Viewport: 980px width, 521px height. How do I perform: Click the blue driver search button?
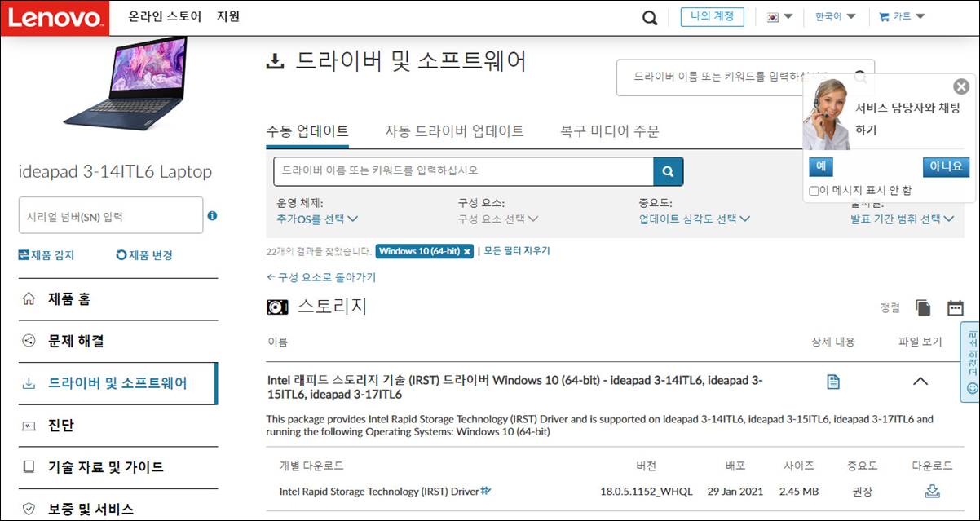tap(668, 171)
